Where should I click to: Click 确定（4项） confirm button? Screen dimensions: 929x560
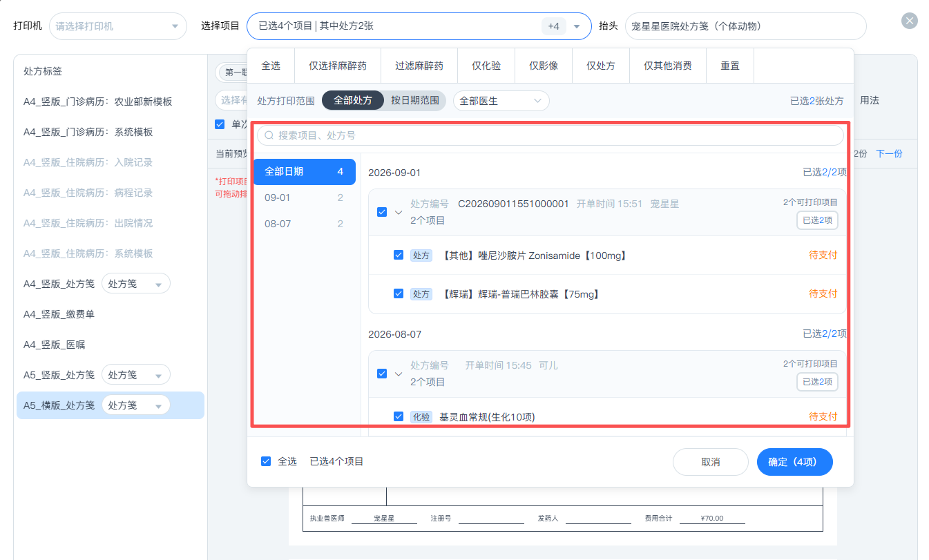point(795,462)
